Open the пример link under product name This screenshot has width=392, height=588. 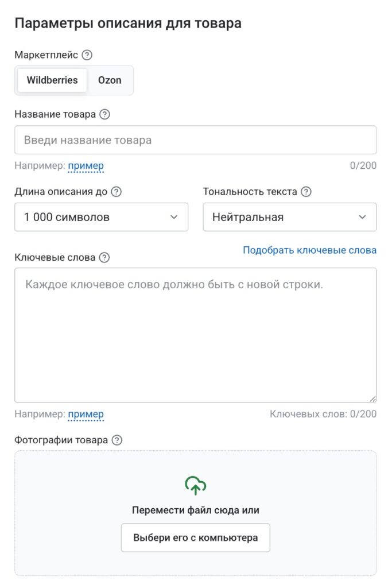(86, 165)
